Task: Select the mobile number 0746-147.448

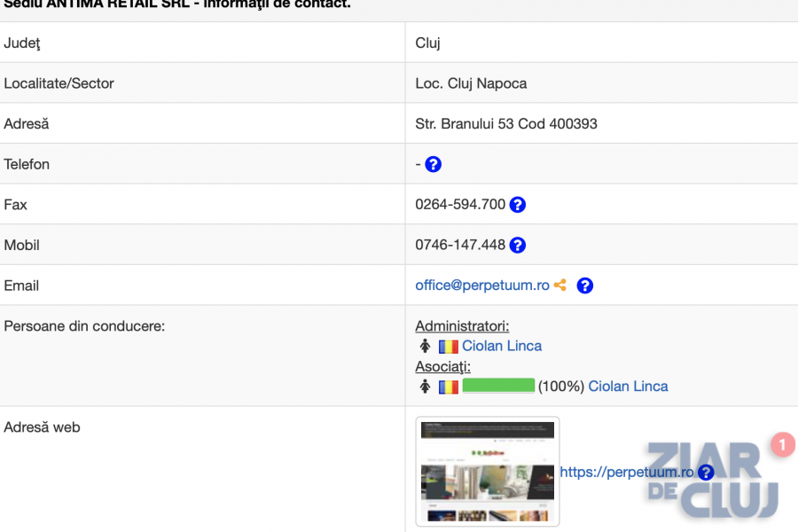Action: coord(460,245)
